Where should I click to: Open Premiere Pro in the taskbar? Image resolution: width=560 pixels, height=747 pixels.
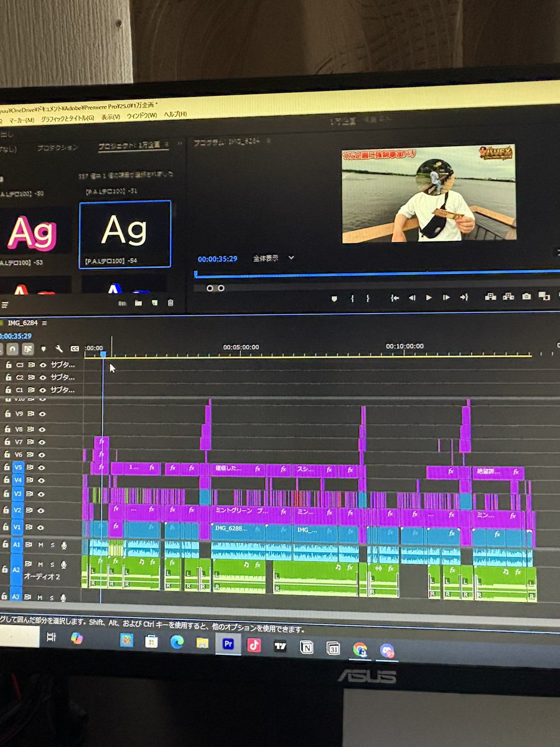tap(227, 644)
